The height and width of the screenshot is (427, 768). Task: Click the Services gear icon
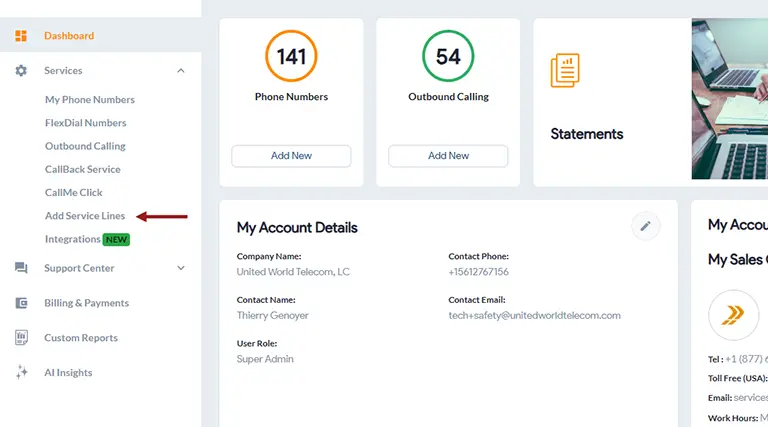(x=21, y=71)
